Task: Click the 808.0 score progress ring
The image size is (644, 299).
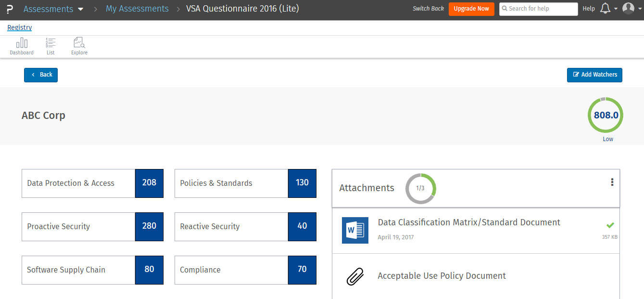Action: click(x=606, y=116)
